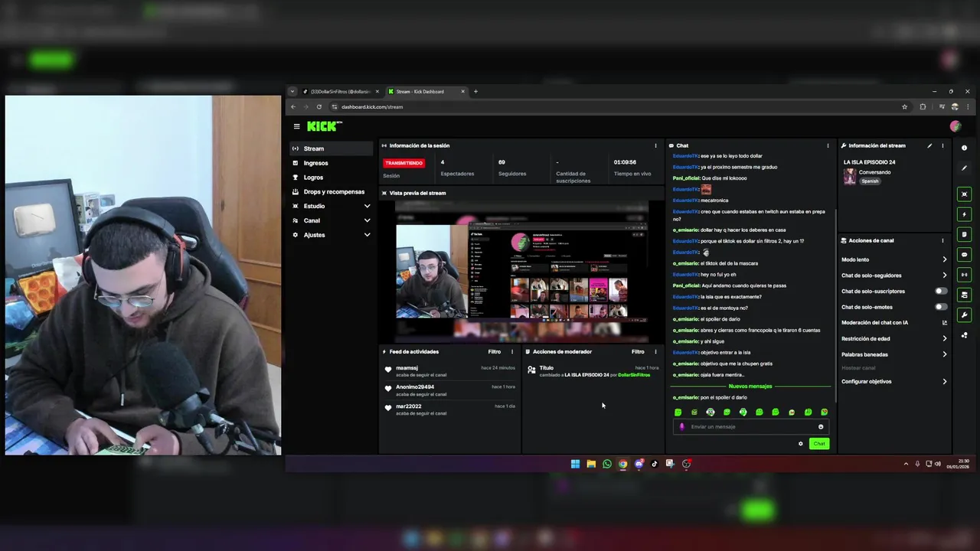Click maamssj follow entry in activity feed

point(450,371)
